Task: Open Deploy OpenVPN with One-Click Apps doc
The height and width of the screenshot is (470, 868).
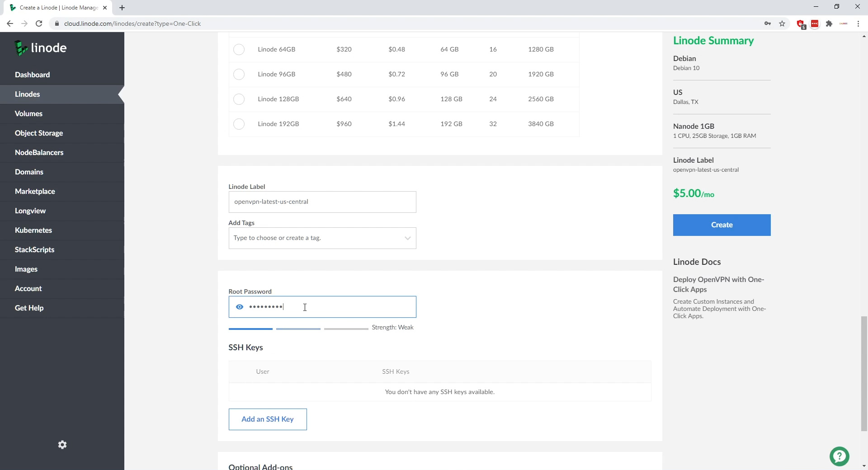Action: tap(718, 284)
